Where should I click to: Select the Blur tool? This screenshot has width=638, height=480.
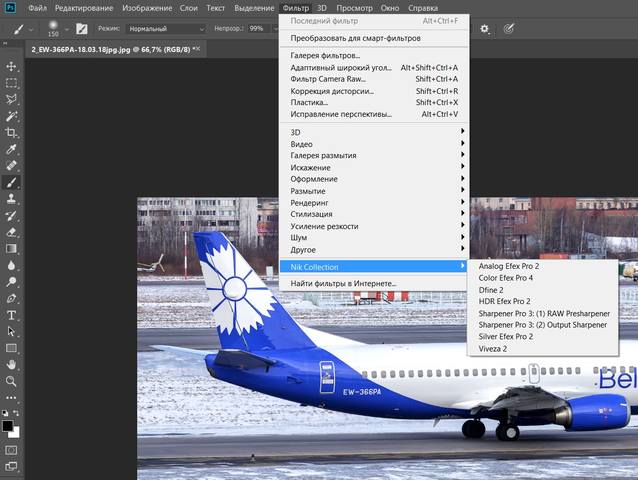point(11,265)
